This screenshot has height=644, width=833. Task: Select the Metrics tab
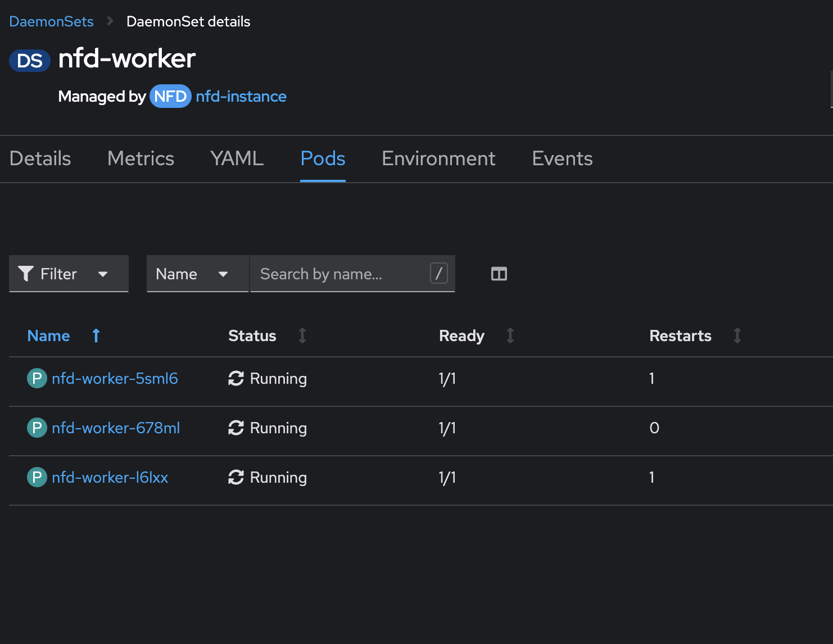(x=141, y=158)
